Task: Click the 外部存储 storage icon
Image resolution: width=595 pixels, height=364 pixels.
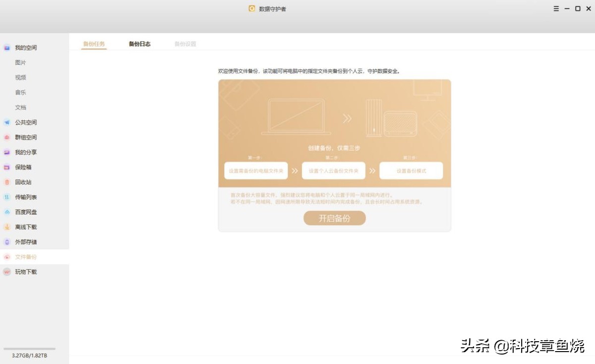Action: (7, 242)
